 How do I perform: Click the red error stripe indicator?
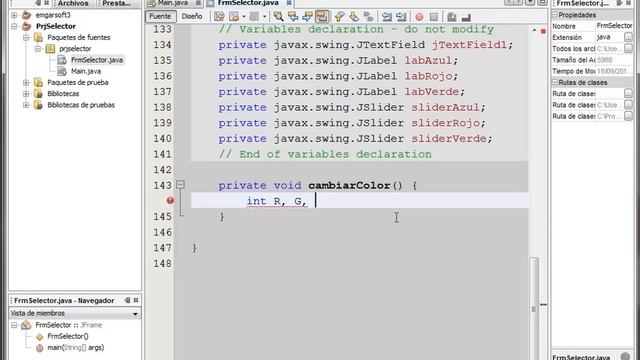543,304
